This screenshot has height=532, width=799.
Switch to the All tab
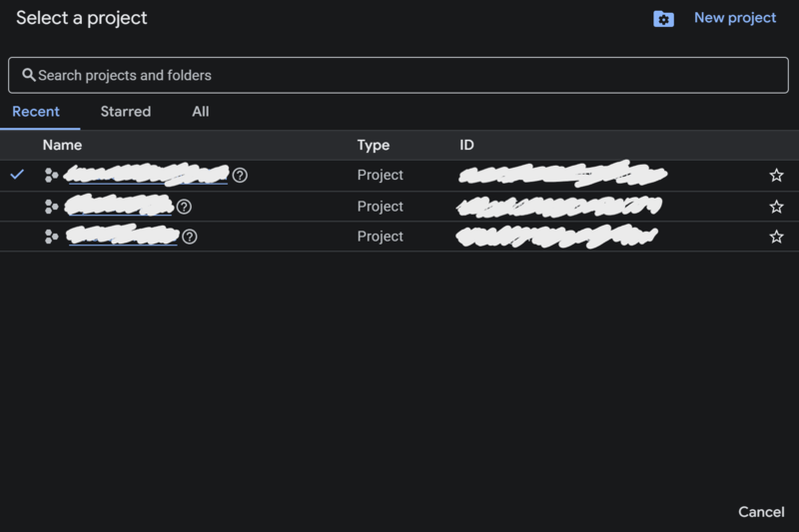pos(201,112)
